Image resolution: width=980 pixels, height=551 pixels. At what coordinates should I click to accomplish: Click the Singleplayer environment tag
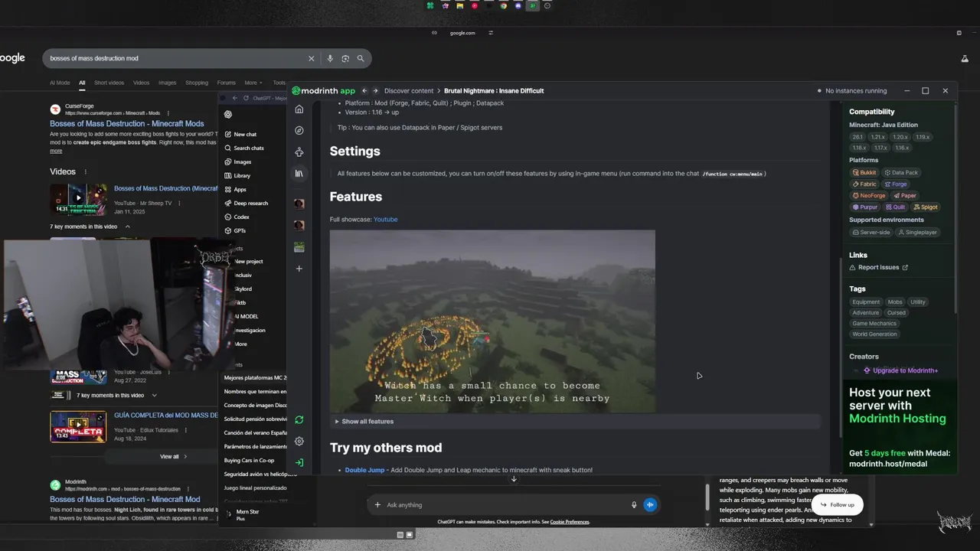coord(917,233)
